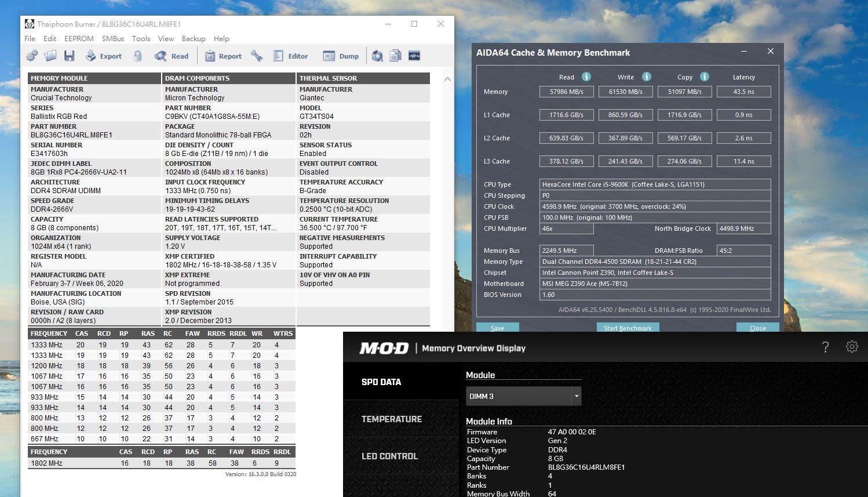This screenshot has width=868, height=497.
Task: Click the North Bridge Clock 4498.9 MHz field
Action: point(744,228)
